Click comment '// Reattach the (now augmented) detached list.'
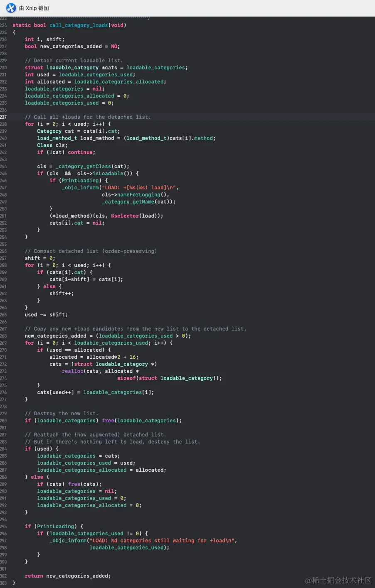This screenshot has width=375, height=588. pyautogui.click(x=95, y=435)
